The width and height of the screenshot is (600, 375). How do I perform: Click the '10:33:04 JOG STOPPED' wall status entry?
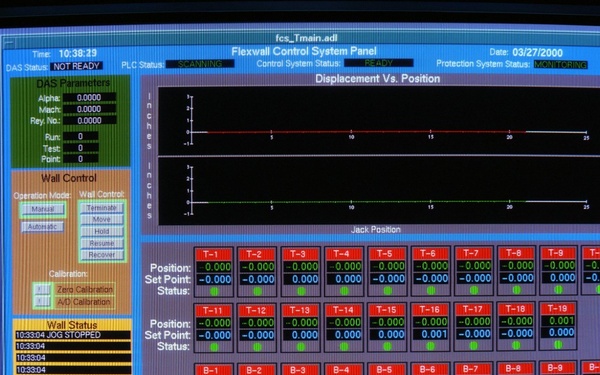(73, 335)
